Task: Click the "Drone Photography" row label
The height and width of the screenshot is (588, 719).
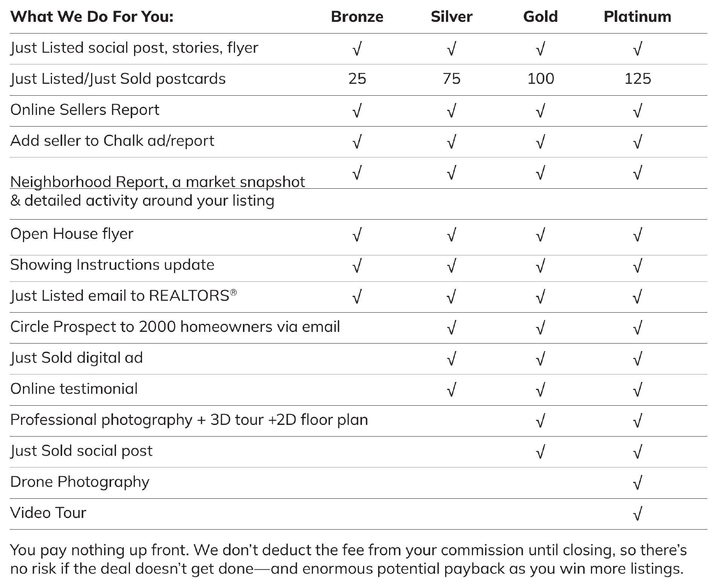Action: 80,482
